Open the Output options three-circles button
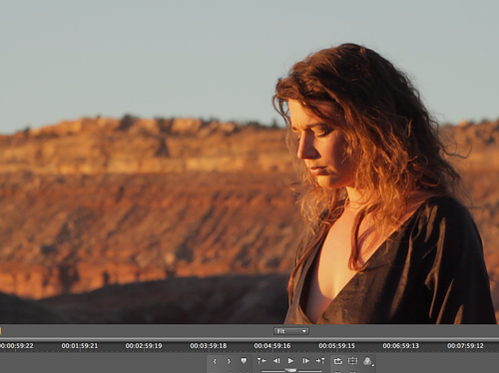This screenshot has width=499, height=373. point(367,361)
